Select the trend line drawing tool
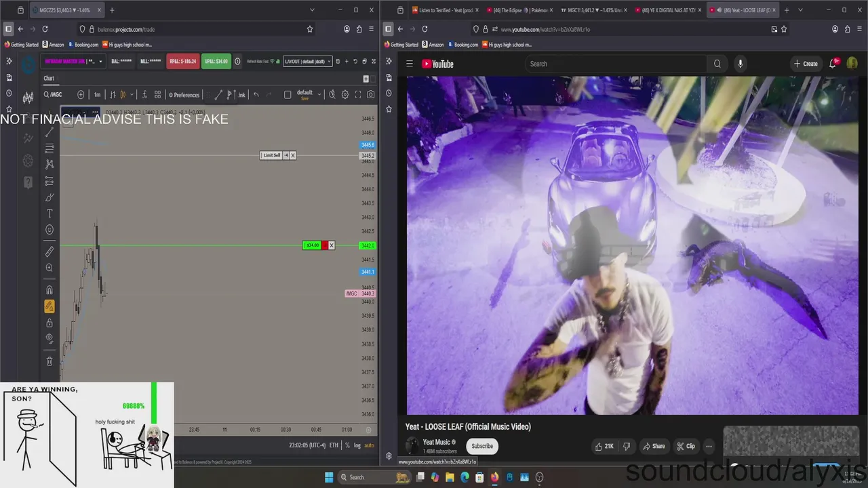Image resolution: width=868 pixels, height=488 pixels. click(x=50, y=132)
